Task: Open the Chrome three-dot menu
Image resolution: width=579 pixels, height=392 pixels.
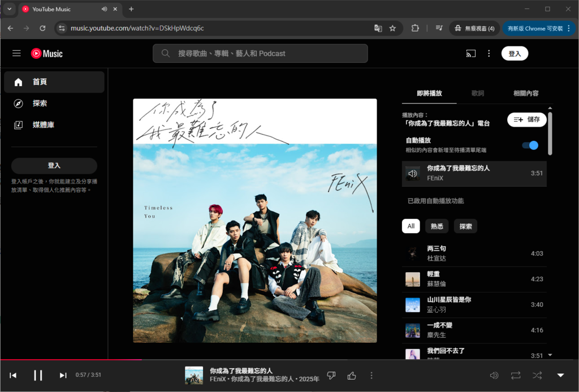Action: pos(569,28)
